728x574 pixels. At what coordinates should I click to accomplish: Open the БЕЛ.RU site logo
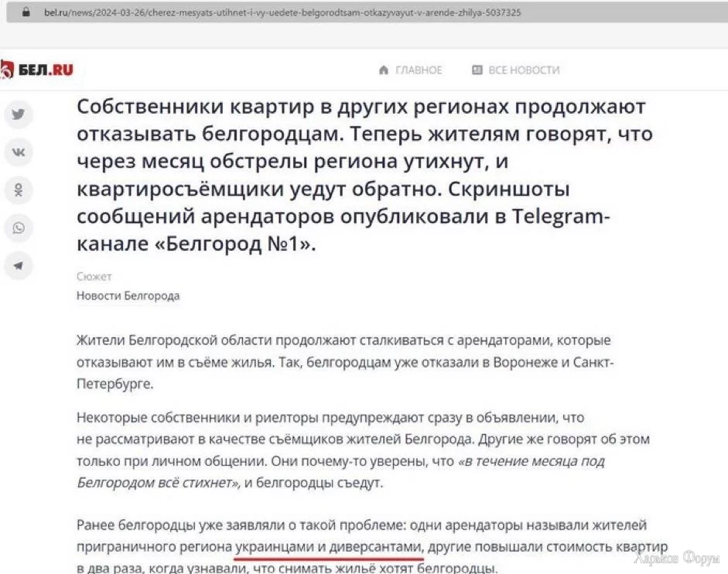point(36,70)
